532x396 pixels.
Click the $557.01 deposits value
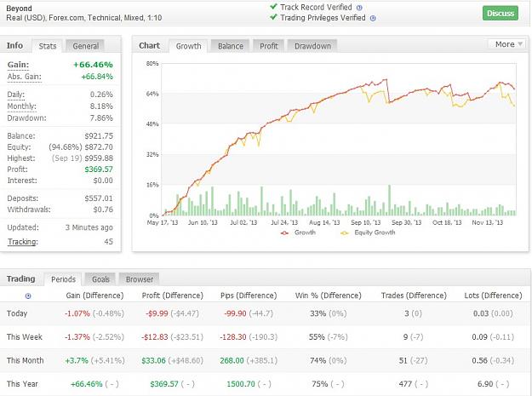click(99, 198)
